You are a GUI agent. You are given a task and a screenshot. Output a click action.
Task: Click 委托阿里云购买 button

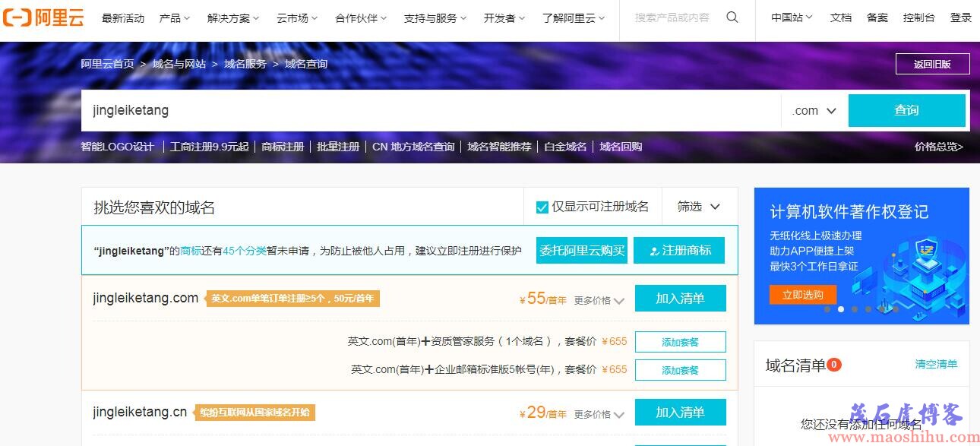coord(582,250)
